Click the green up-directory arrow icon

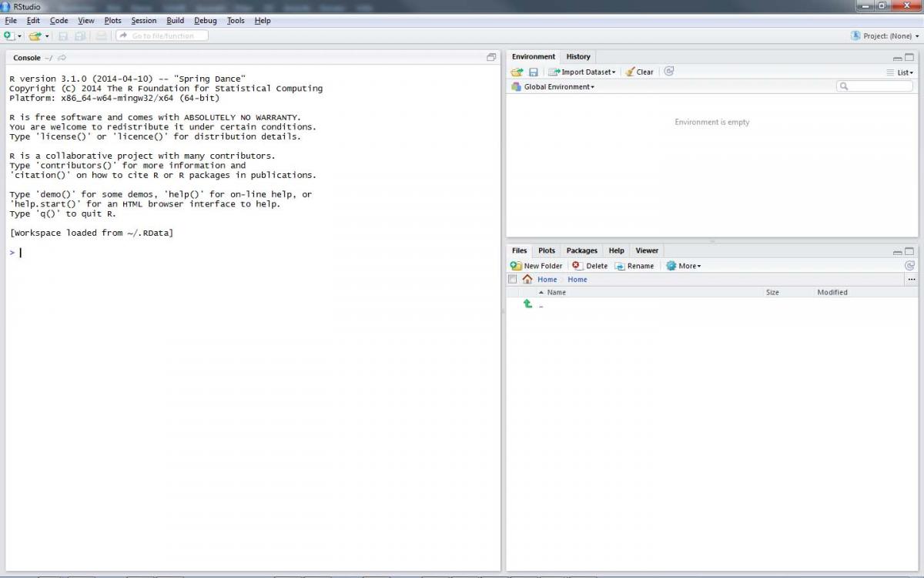coord(527,304)
